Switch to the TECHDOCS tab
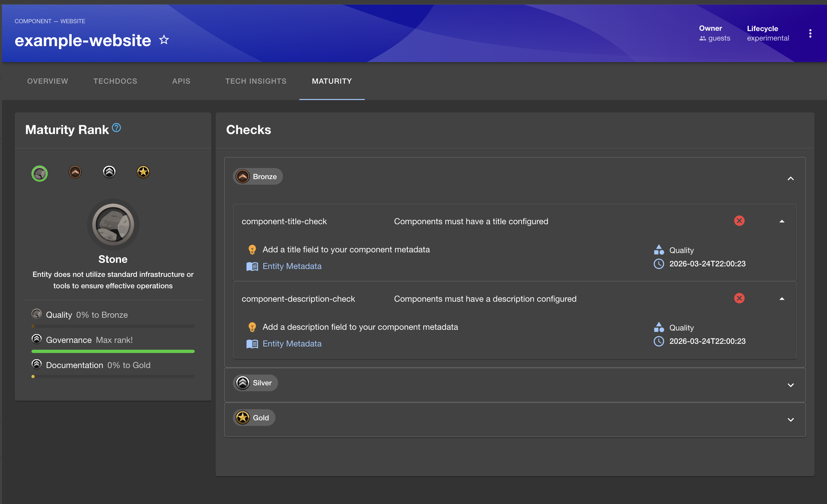Screen dimensions: 827x504 [115, 81]
